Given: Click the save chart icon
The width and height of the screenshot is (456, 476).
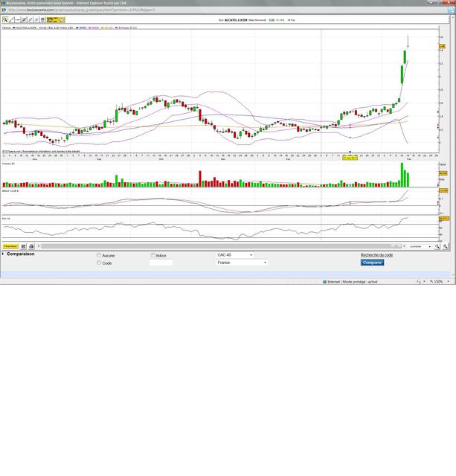Looking at the screenshot, I should coord(24,246).
